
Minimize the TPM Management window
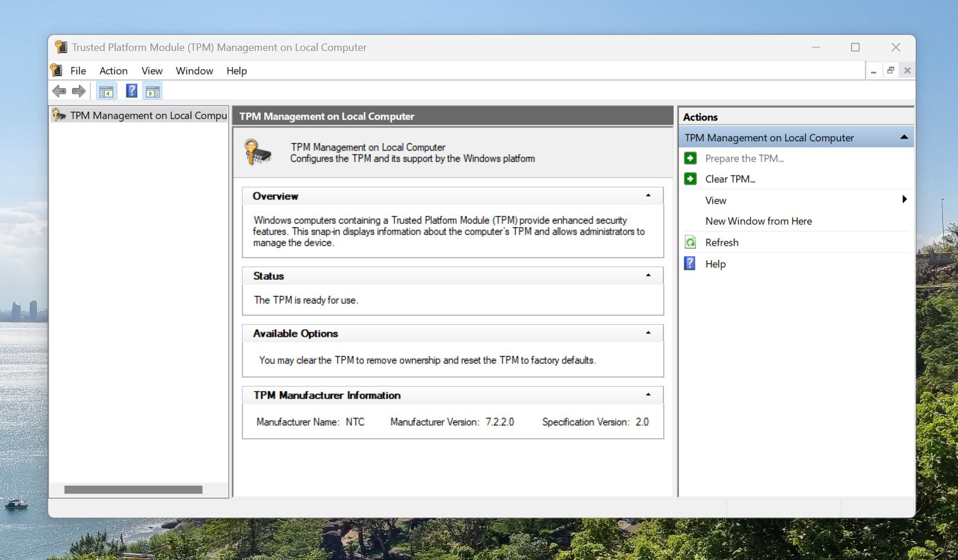coord(816,47)
